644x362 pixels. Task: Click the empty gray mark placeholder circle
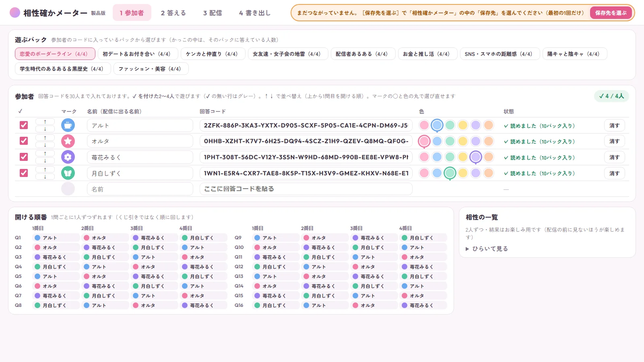68,189
